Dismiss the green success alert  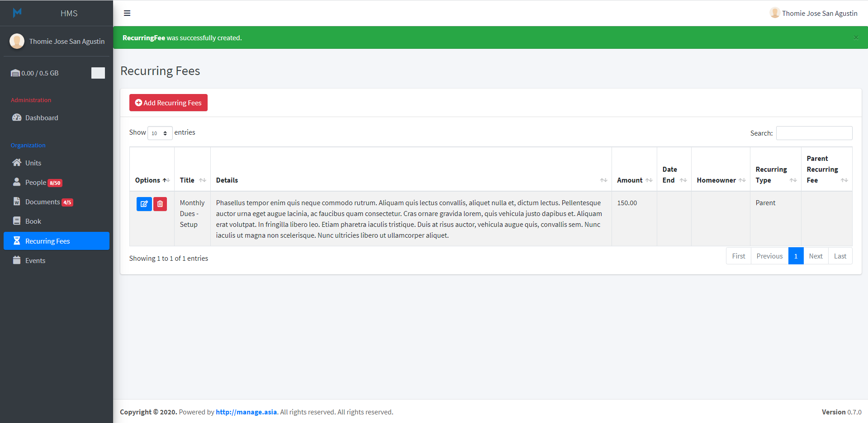click(855, 38)
